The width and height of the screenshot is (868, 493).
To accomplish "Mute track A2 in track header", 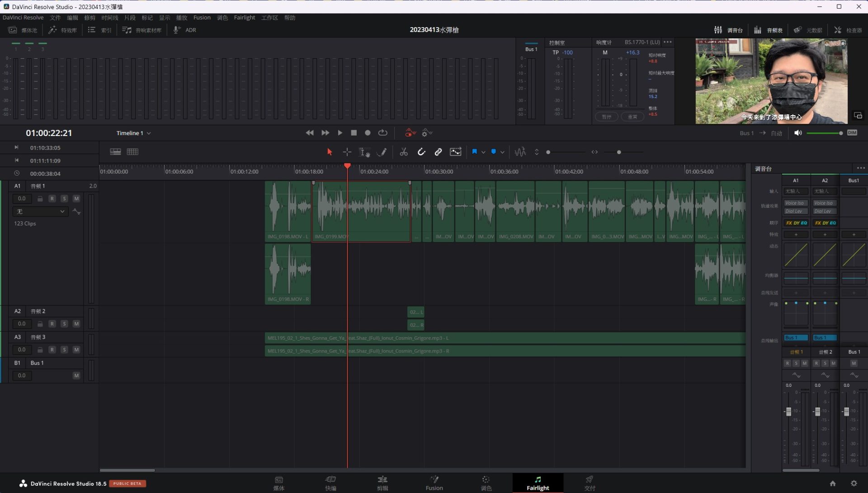I will pyautogui.click(x=76, y=324).
